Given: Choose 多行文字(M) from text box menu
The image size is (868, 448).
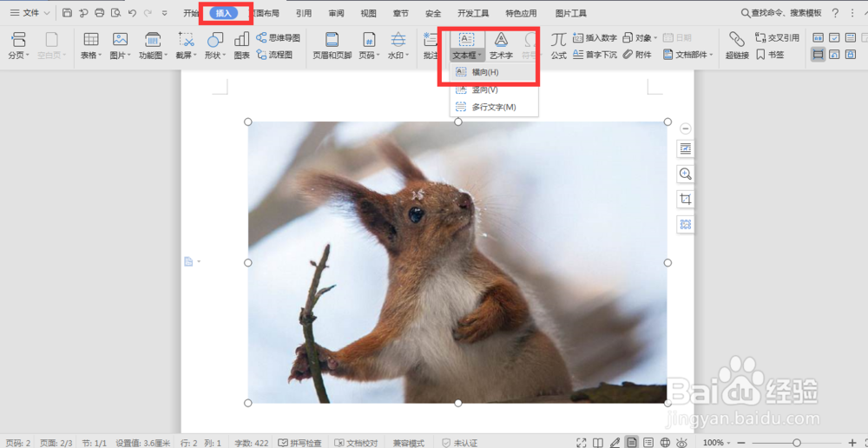Looking at the screenshot, I should 493,107.
